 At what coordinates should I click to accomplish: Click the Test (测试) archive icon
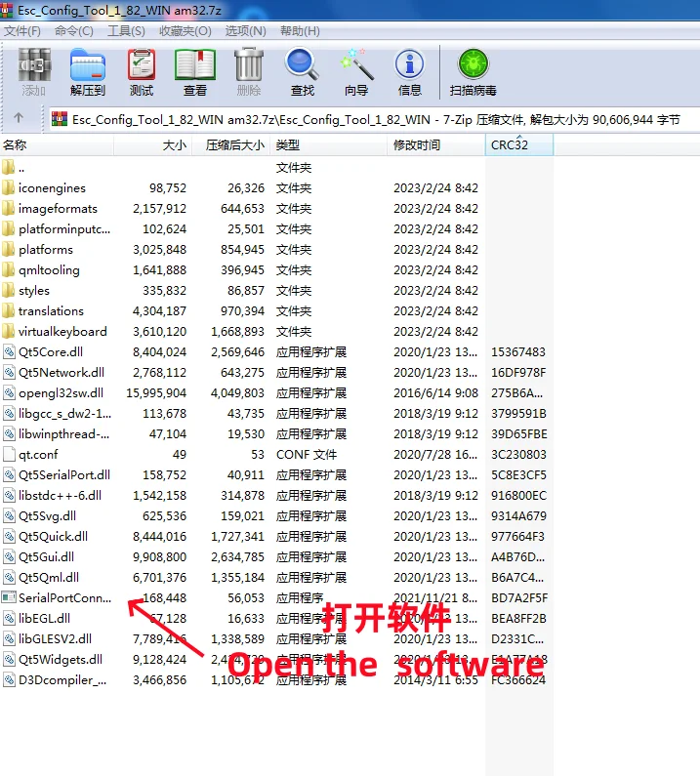pyautogui.click(x=142, y=72)
